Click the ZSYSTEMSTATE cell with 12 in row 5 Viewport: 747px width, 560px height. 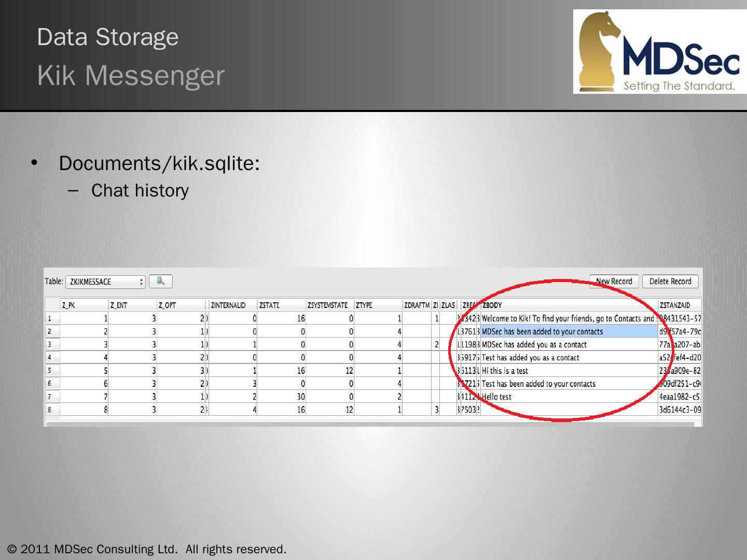click(x=330, y=371)
